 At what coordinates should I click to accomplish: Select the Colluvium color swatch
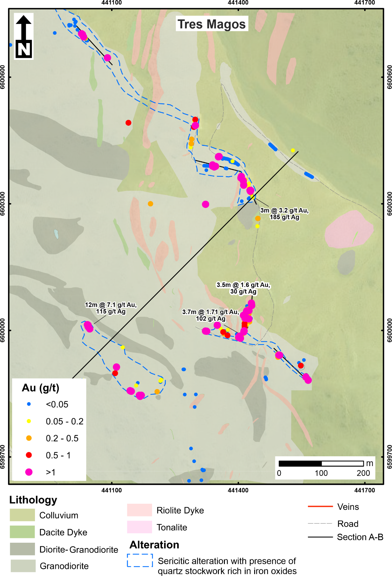(x=22, y=515)
